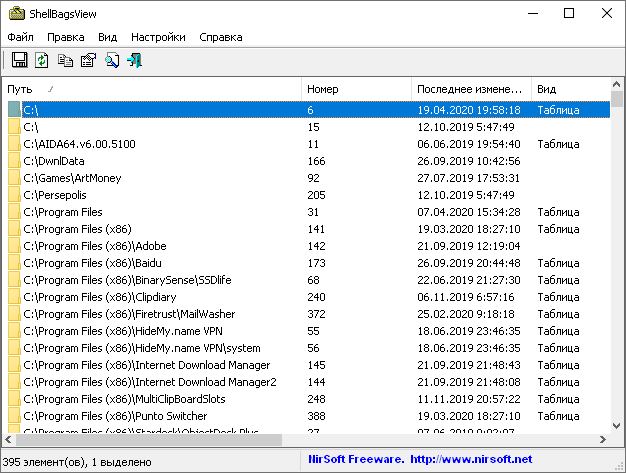
Task: Sort by the Вид column header
Action: click(571, 89)
